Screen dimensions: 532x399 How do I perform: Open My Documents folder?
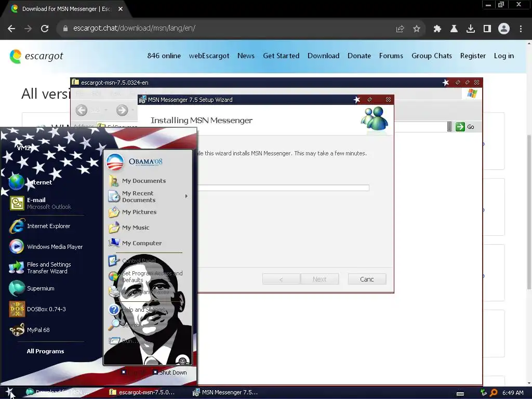[x=137, y=181]
